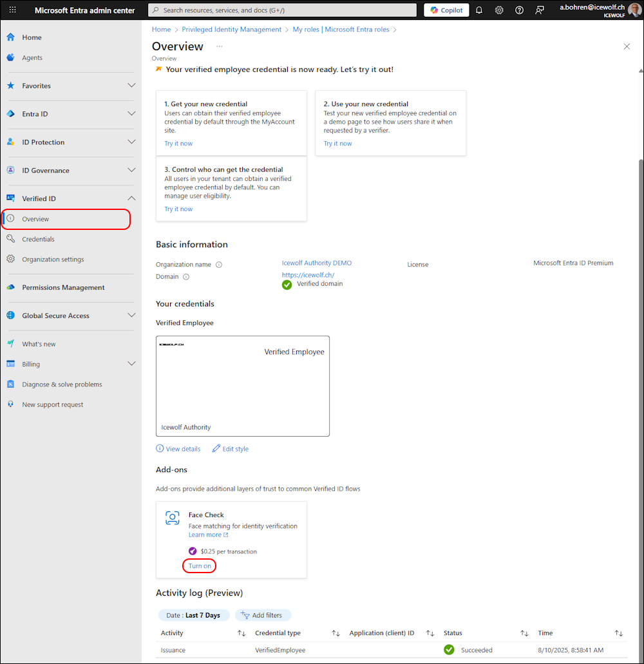Turn on the Face Check add-on

point(200,565)
